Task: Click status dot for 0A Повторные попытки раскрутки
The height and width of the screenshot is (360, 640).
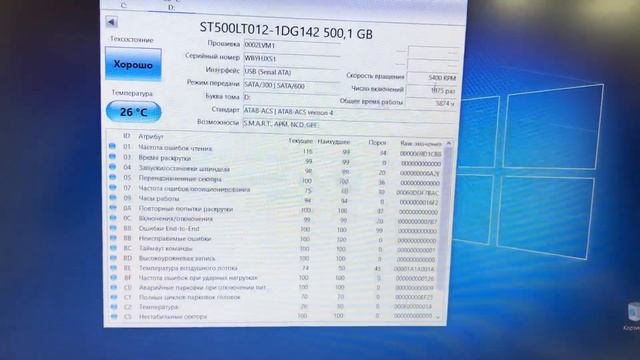Action: click(113, 207)
